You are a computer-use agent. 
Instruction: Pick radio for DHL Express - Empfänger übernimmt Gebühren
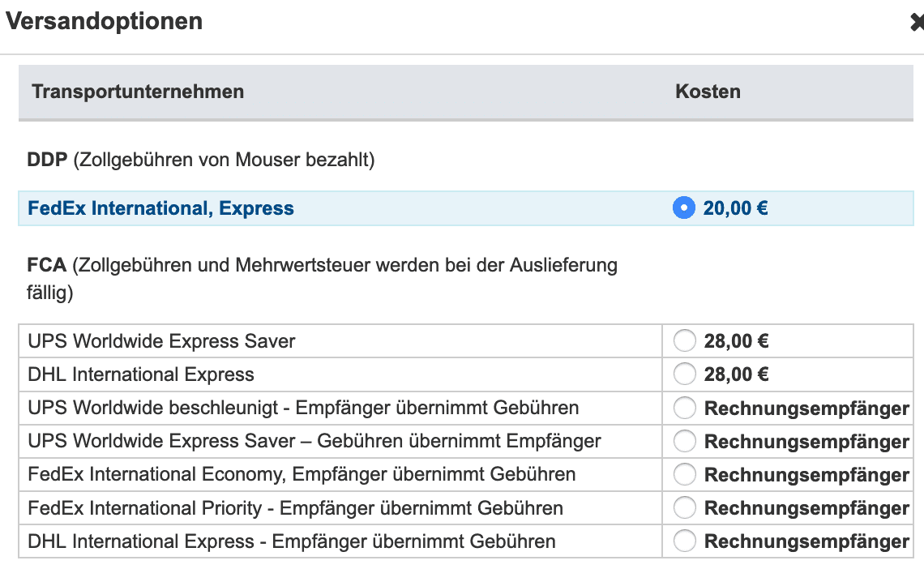coord(685,541)
